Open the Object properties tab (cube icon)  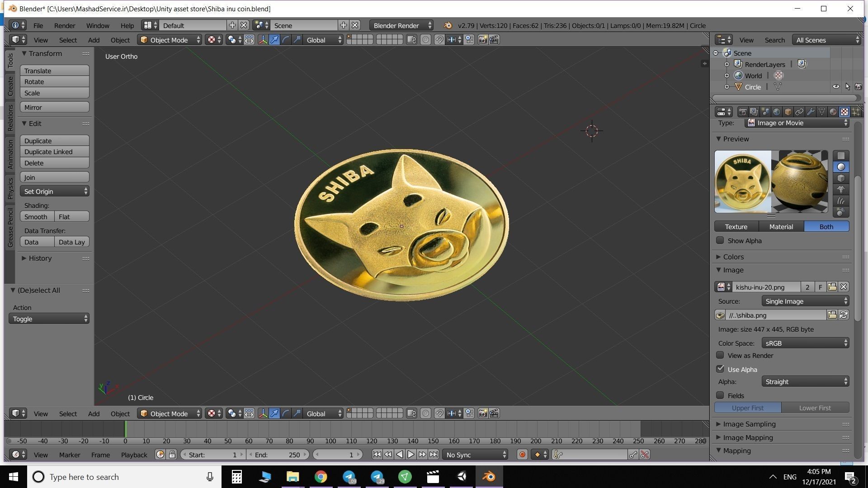(788, 112)
